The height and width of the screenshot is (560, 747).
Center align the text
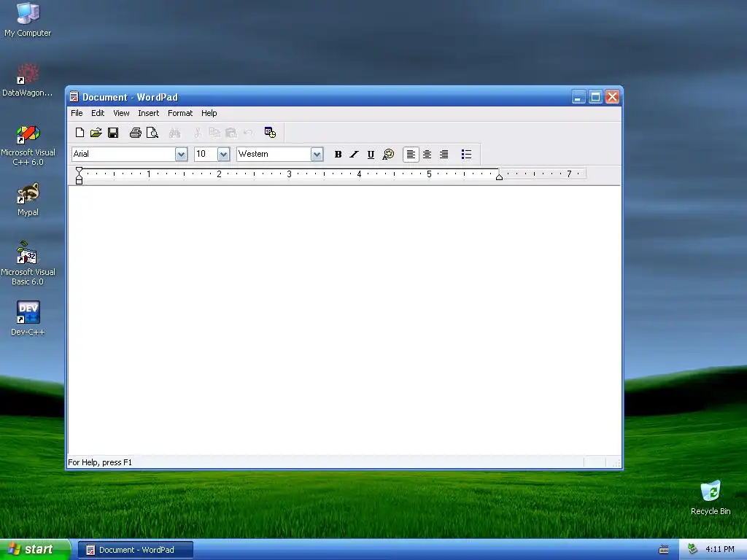427,155
